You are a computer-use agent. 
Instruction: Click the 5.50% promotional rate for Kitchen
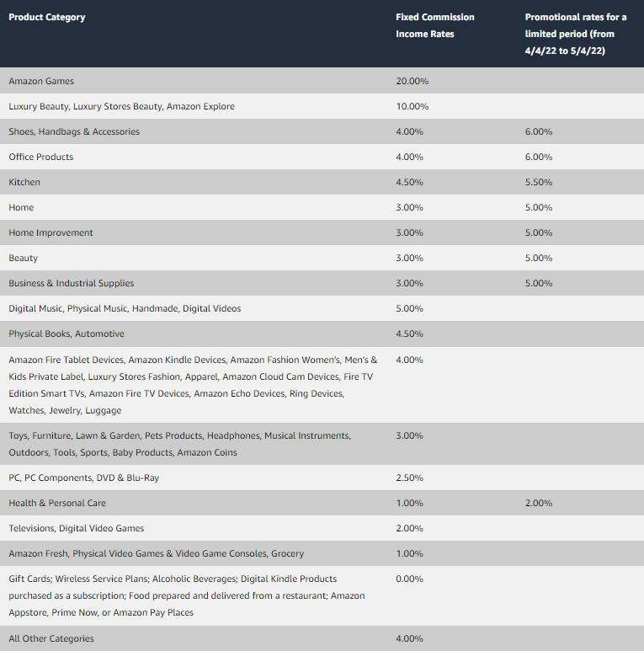pos(538,182)
